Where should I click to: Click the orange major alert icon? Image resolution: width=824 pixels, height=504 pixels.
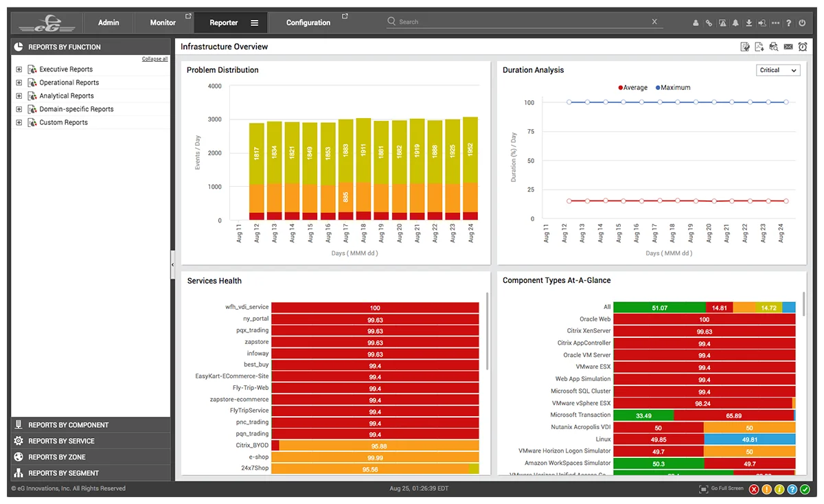coord(766,489)
